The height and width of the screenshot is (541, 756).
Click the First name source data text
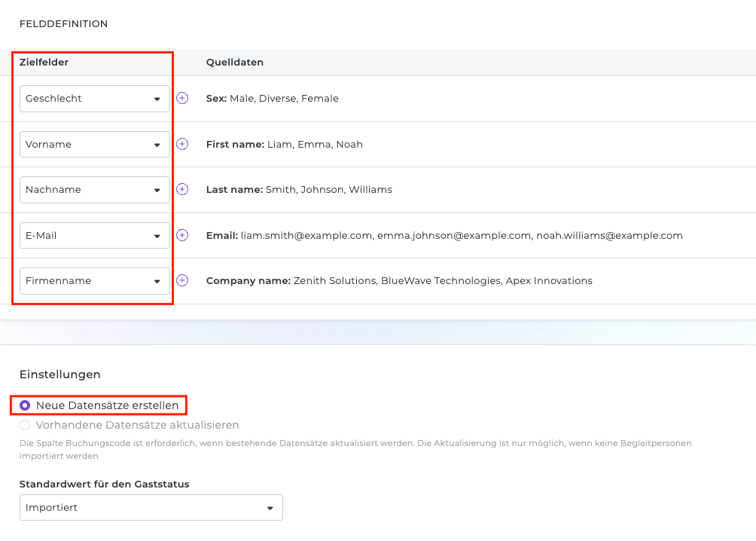coord(284,145)
